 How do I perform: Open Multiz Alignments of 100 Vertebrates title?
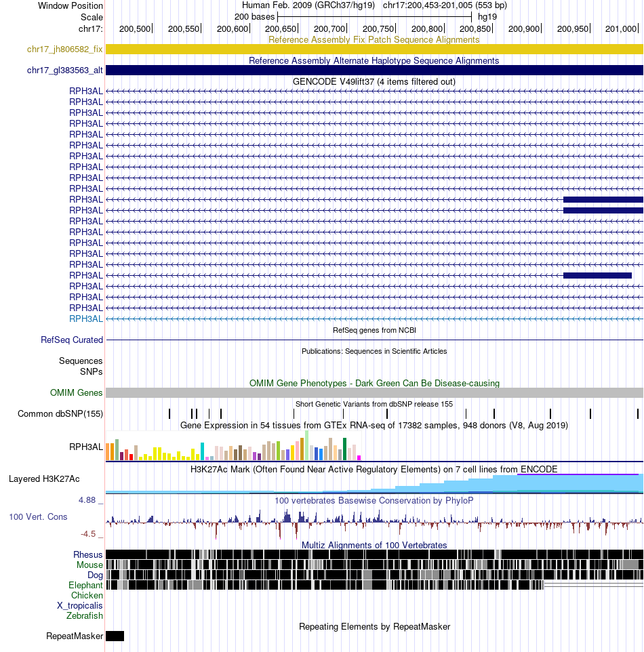374,545
